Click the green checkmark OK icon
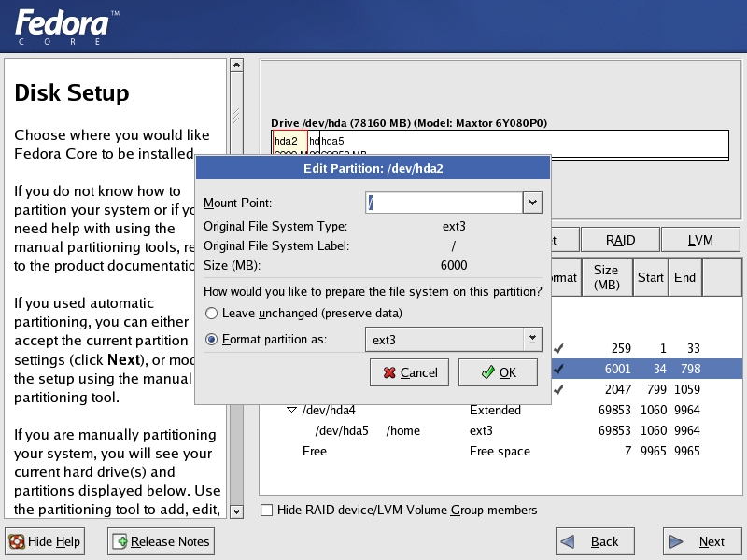Image resolution: width=747 pixels, height=560 pixels. click(487, 372)
